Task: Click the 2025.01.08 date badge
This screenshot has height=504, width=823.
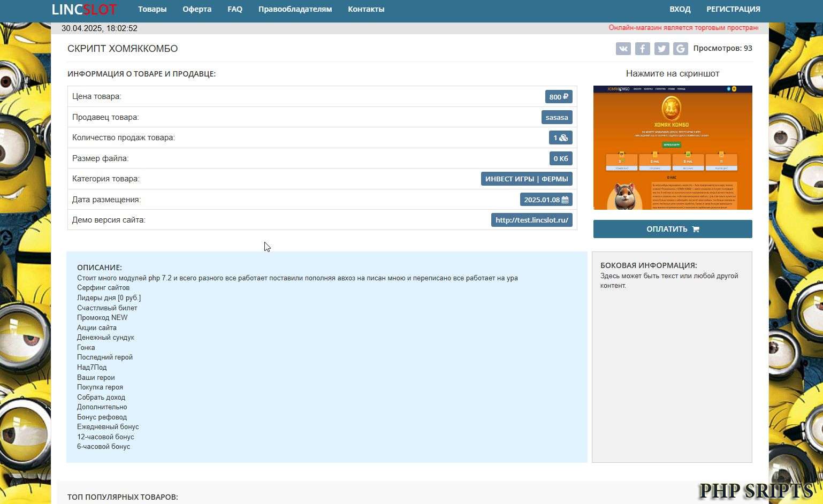Action: (546, 200)
